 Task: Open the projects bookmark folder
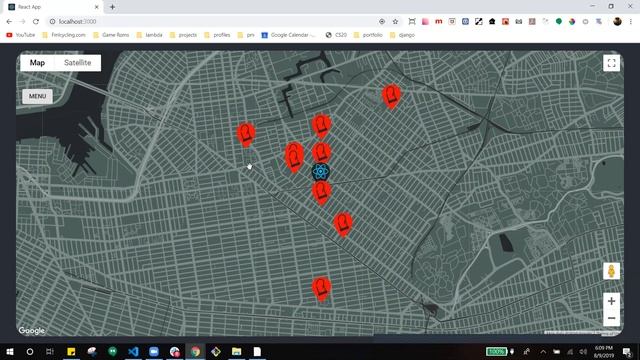(183, 35)
